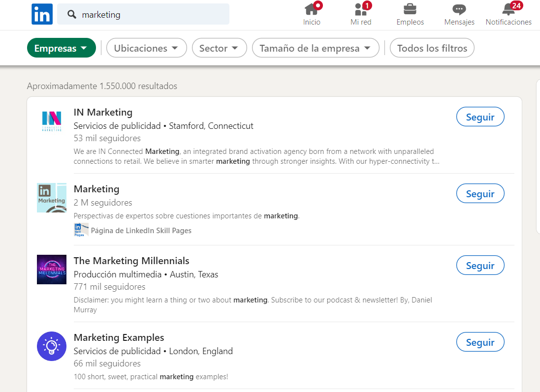Click the 24 notifications badge

point(516,5)
